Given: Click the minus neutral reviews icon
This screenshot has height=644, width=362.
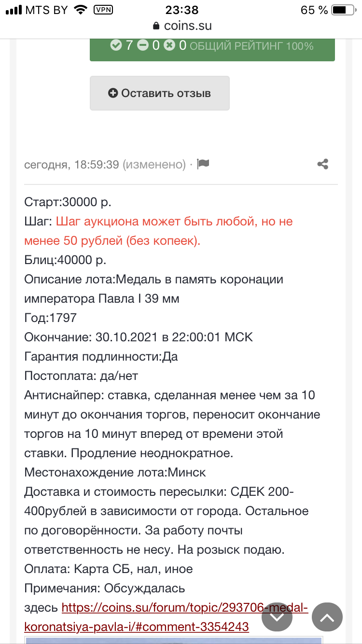Looking at the screenshot, I should (142, 46).
